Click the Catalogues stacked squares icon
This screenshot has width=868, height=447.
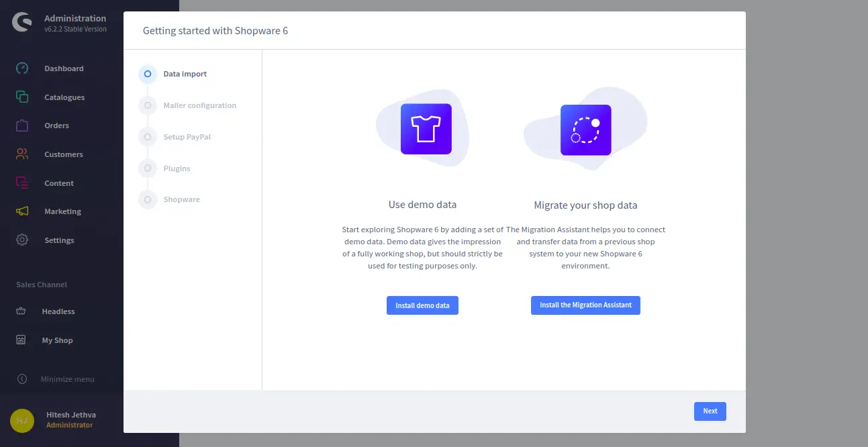(x=22, y=97)
